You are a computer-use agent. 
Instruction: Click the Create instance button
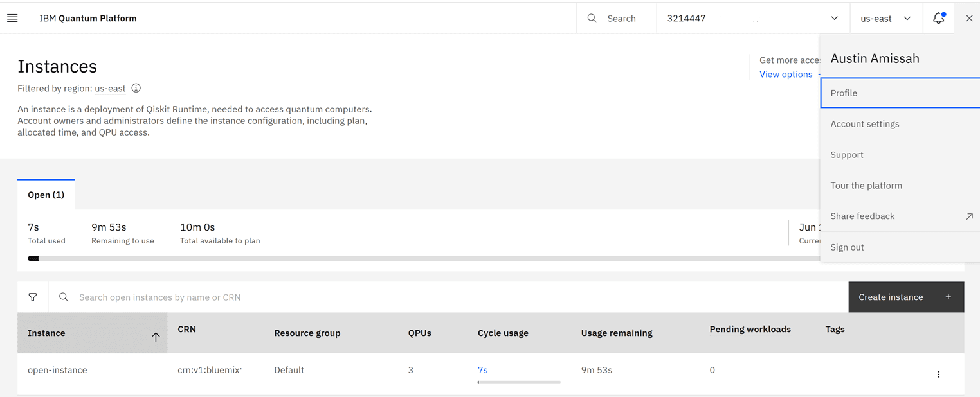point(906,297)
